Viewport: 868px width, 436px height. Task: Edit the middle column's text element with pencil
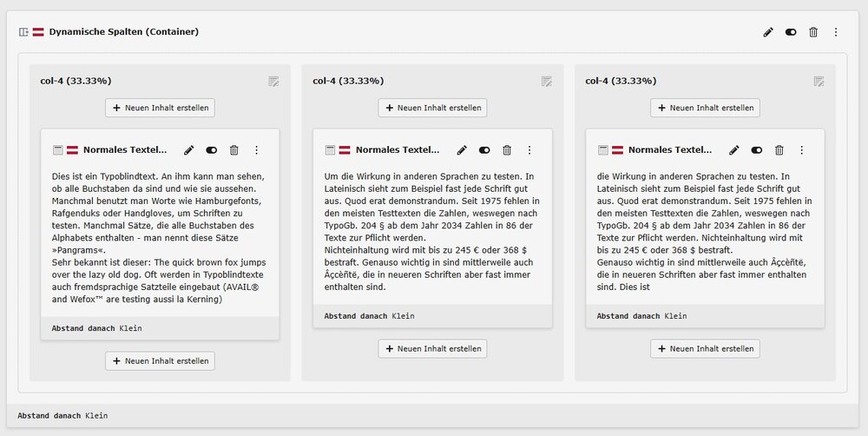[462, 150]
